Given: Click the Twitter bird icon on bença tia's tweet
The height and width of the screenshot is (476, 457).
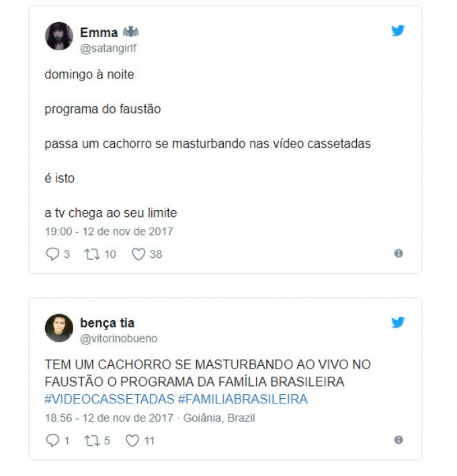Looking at the screenshot, I should pyautogui.click(x=398, y=322).
